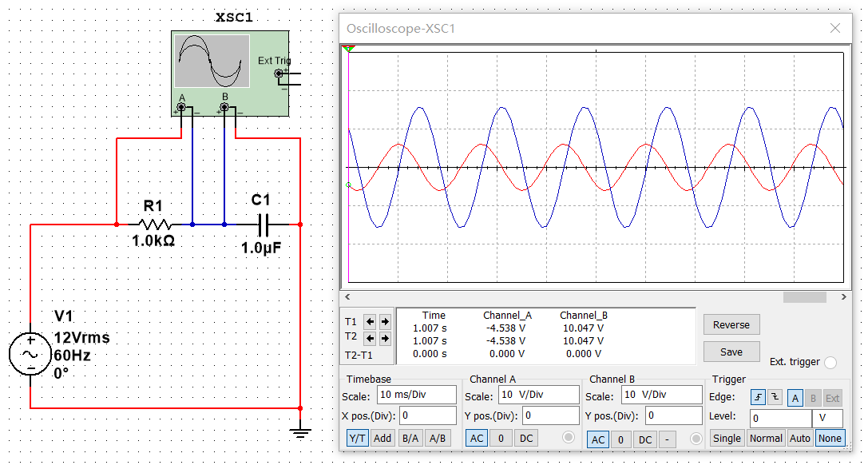The image size is (868, 469).
Task: Click the XSC1 oscilloscope component
Action: click(230, 73)
